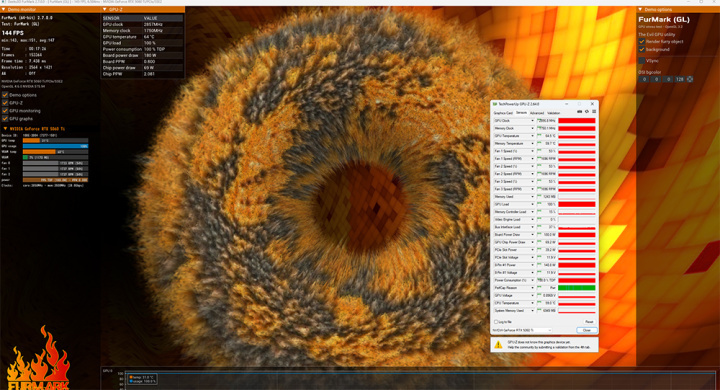This screenshot has width=720, height=390.
Task: Open the graphics card selector dropdown
Action: pos(522,330)
